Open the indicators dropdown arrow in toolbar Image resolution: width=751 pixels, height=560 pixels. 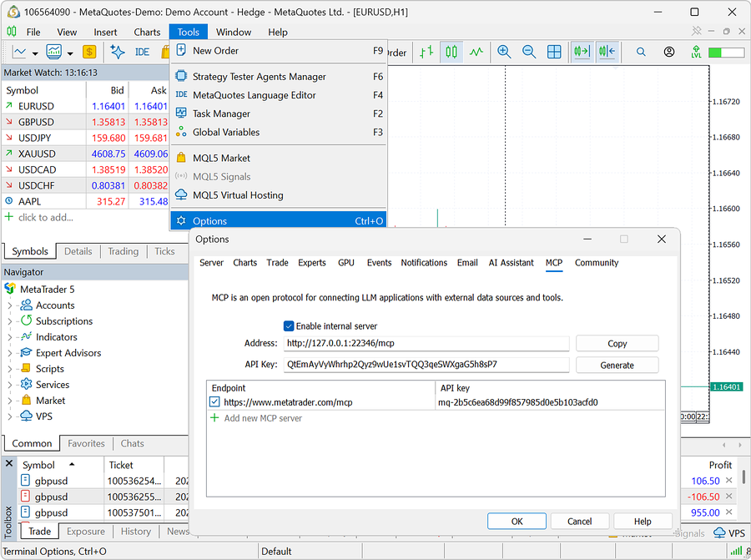tap(70, 53)
